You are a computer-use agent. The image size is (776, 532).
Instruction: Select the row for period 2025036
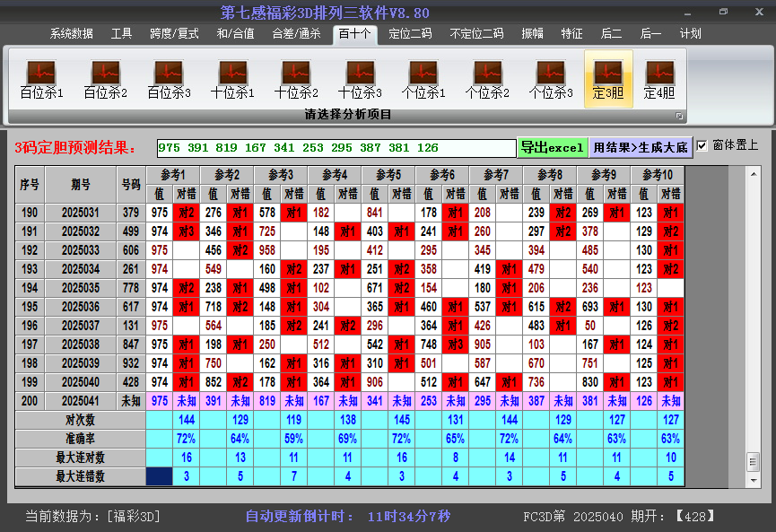pos(350,307)
